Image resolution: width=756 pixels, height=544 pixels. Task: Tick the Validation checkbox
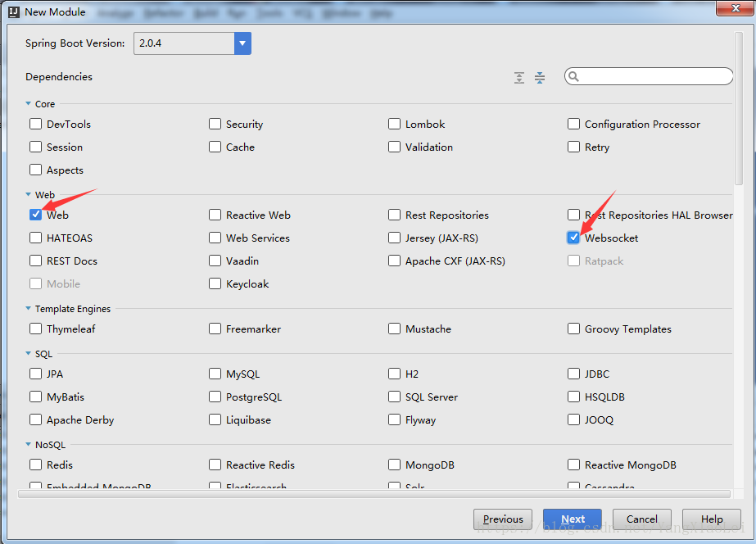[x=395, y=147]
